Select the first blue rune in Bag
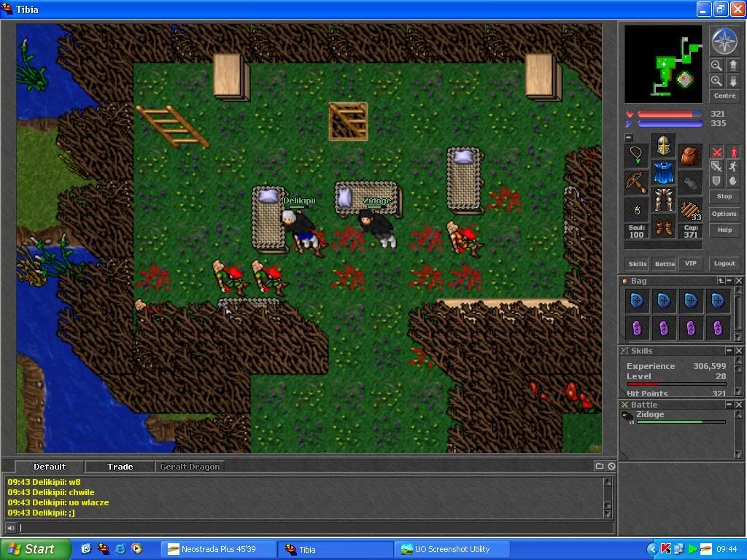The width and height of the screenshot is (747, 560). click(x=637, y=301)
